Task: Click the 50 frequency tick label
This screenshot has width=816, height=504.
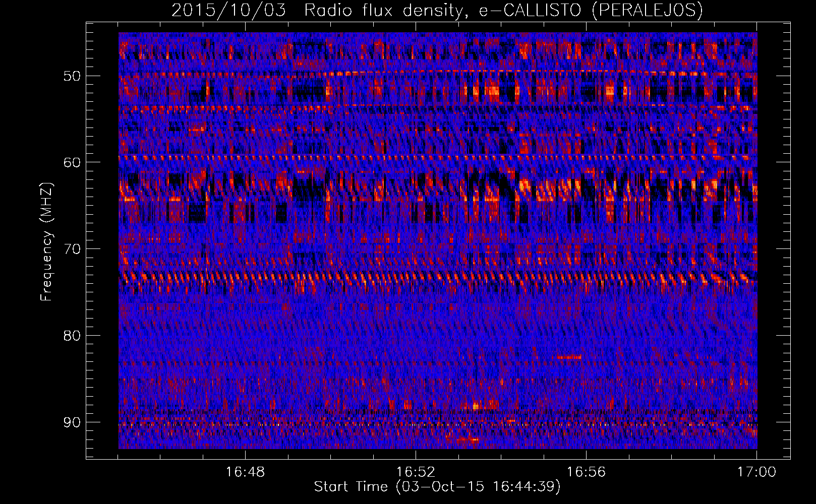Action: coord(72,76)
